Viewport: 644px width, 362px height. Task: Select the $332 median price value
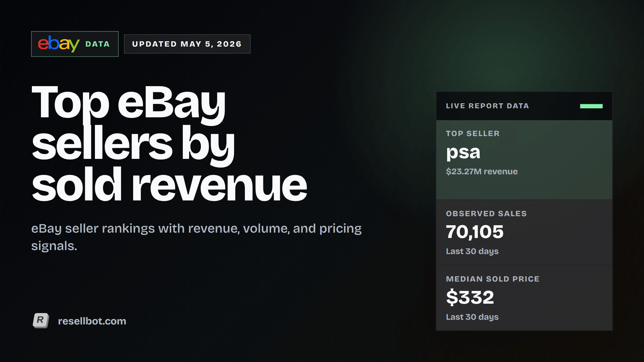(x=470, y=297)
